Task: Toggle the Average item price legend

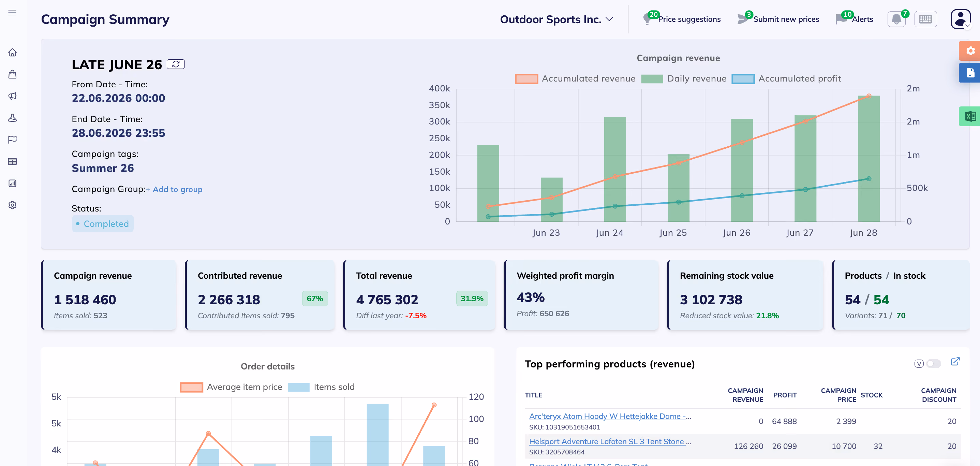Action: click(231, 387)
